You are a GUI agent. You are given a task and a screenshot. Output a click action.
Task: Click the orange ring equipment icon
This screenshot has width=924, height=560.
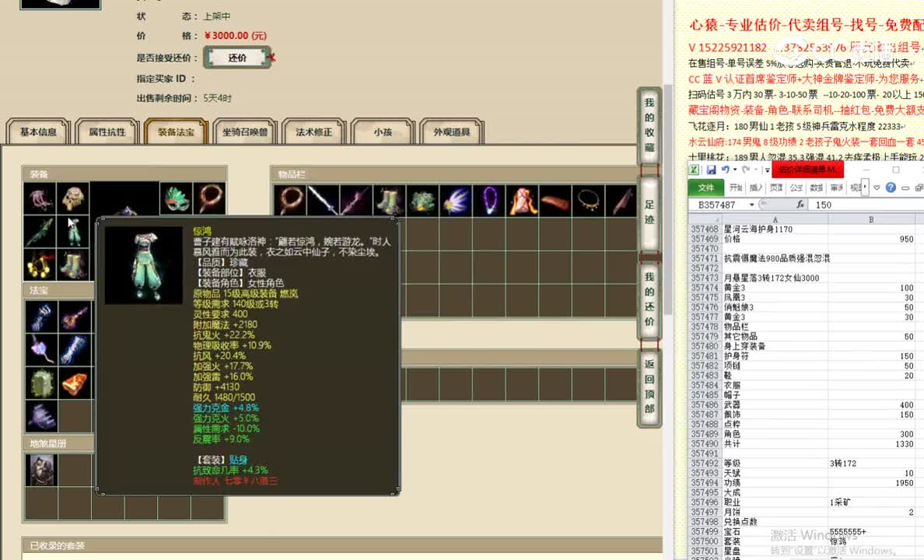point(210,198)
